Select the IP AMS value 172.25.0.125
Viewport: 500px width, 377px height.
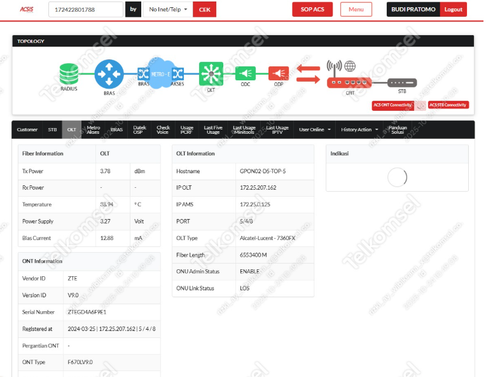(255, 204)
